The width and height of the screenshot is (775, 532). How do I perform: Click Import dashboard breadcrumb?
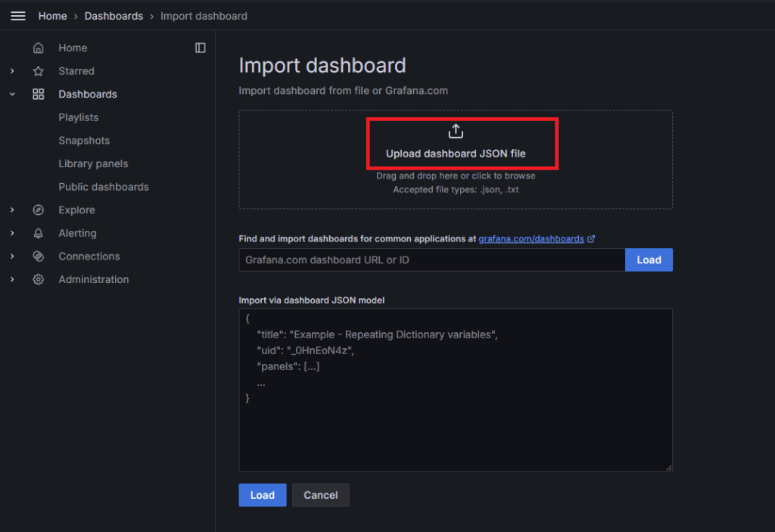coord(204,16)
